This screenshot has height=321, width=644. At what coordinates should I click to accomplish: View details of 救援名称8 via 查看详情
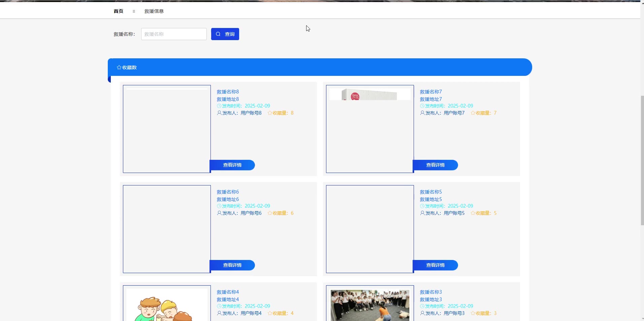click(x=232, y=165)
